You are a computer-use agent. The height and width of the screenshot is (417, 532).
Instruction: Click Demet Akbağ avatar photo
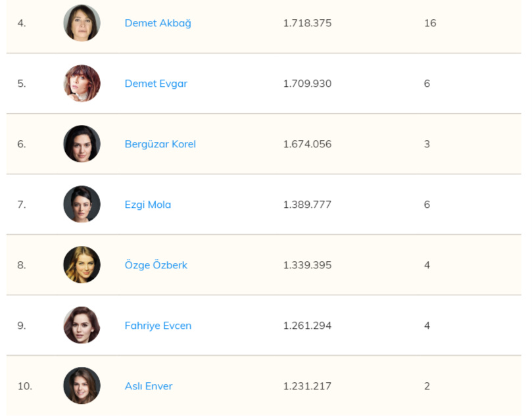click(82, 23)
